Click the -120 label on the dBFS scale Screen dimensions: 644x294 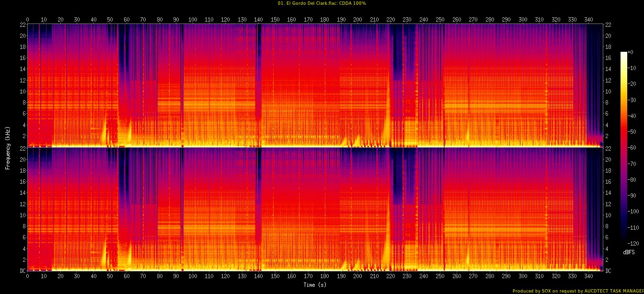point(633,243)
